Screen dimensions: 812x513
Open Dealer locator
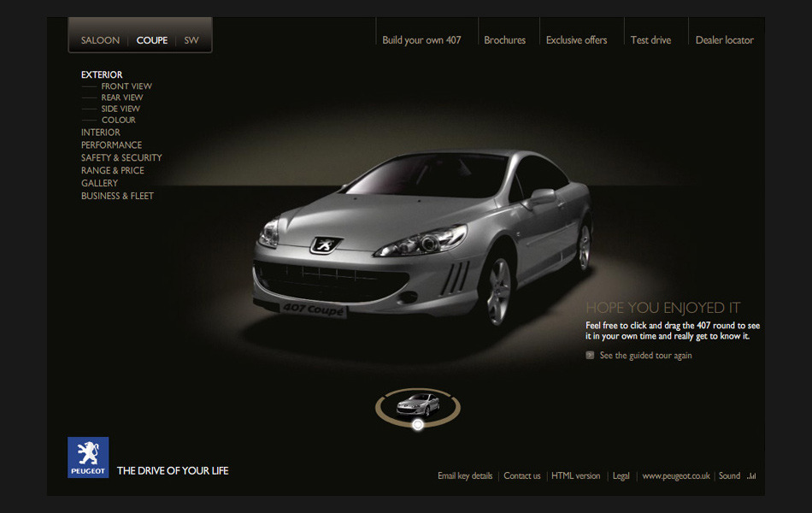[x=725, y=40]
